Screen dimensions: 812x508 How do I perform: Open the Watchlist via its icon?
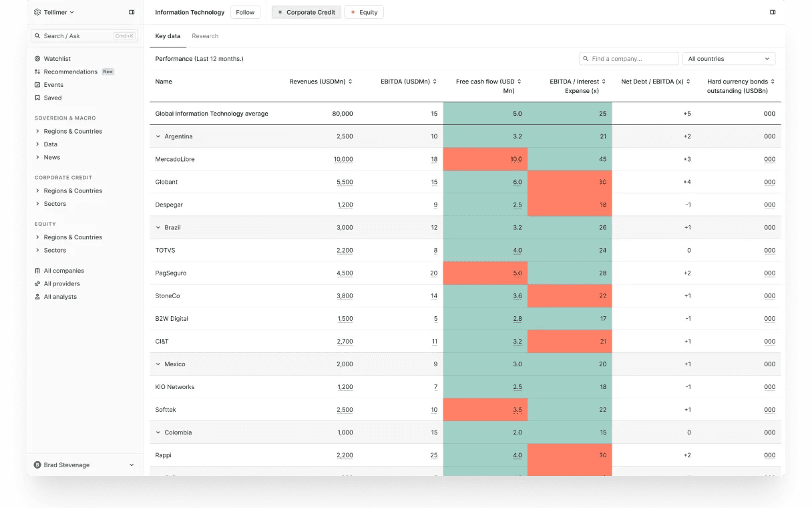click(x=37, y=59)
